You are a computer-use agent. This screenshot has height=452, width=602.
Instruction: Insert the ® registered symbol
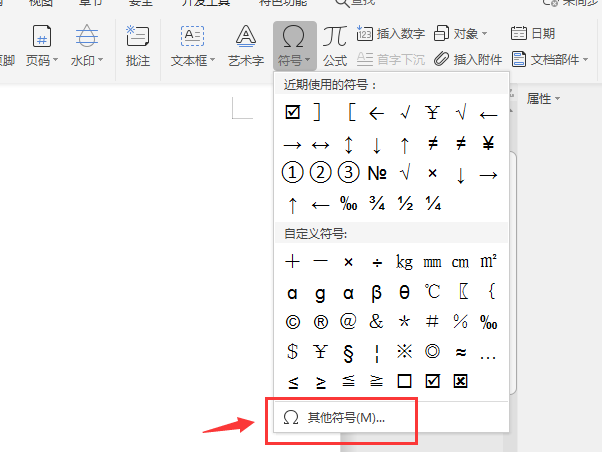click(321, 322)
